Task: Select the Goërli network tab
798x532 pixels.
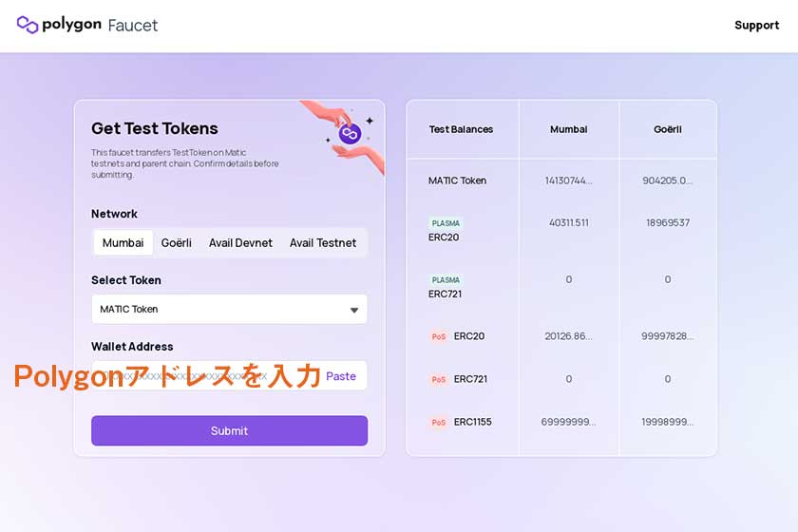Action: pyautogui.click(x=176, y=243)
